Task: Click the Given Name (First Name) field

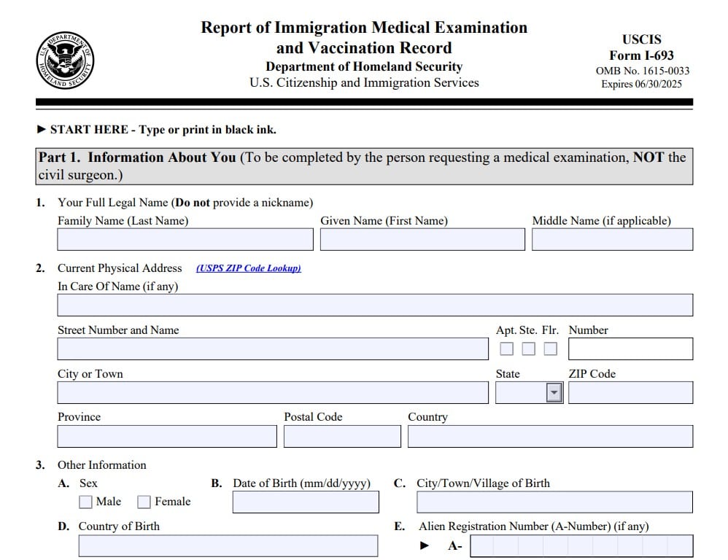Action: [x=422, y=239]
